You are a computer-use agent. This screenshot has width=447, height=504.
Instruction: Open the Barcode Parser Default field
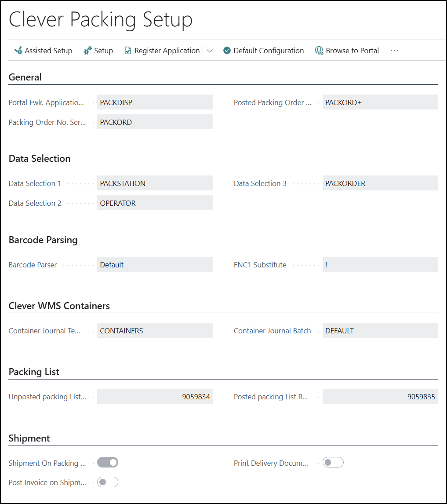tap(155, 265)
